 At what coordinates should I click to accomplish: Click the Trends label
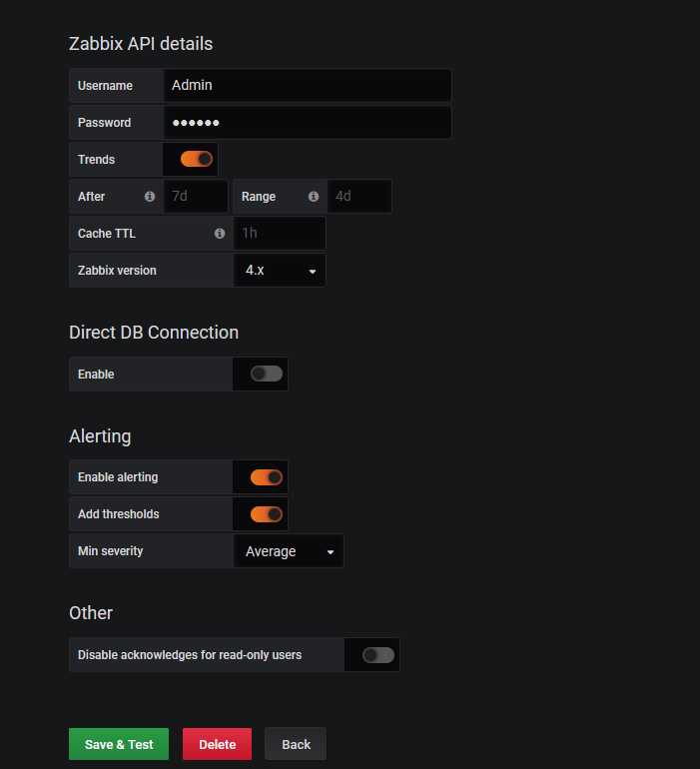pos(96,160)
